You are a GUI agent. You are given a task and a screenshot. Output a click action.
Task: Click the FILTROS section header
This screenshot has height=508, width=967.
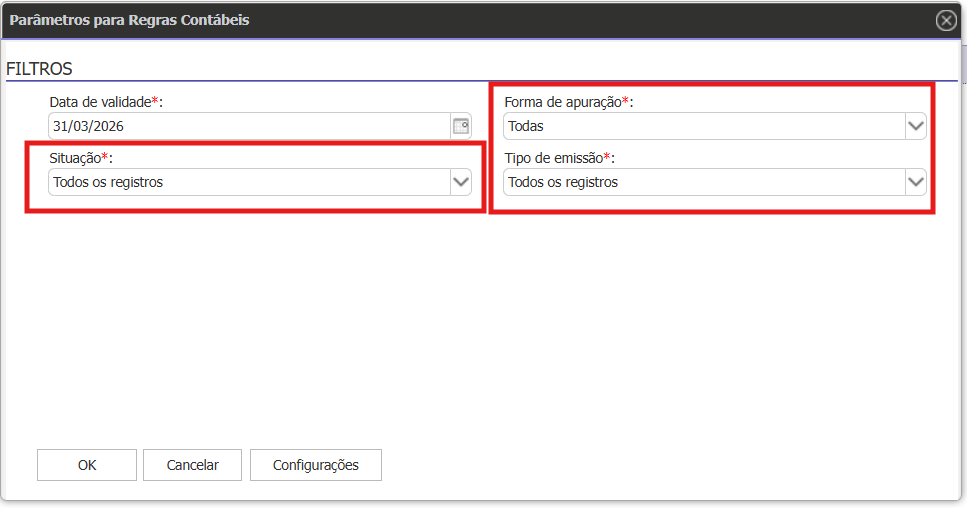coord(40,69)
